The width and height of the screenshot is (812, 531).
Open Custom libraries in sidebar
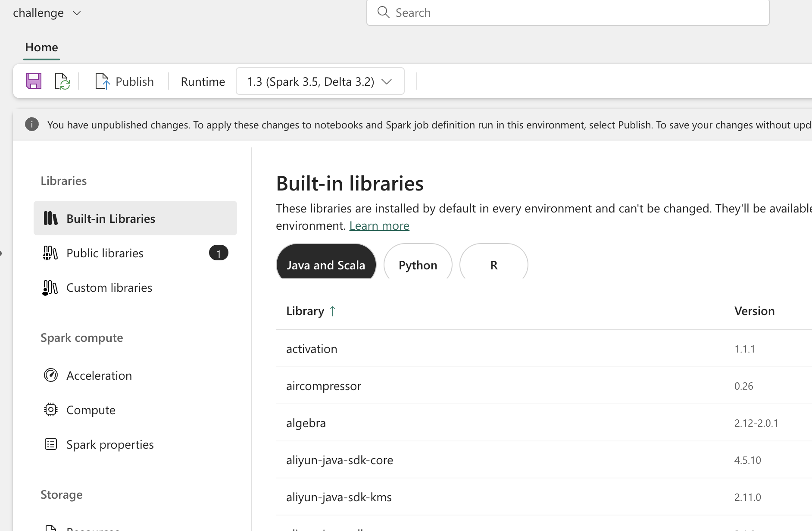[x=135, y=287]
